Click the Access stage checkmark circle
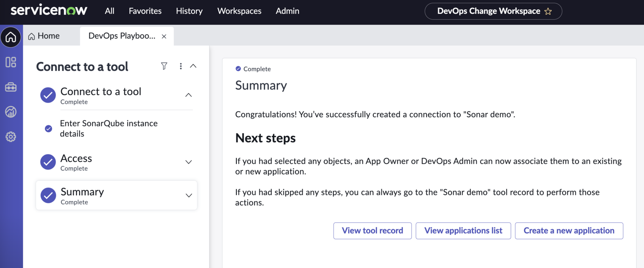Image resolution: width=644 pixels, height=268 pixels. coord(48,162)
